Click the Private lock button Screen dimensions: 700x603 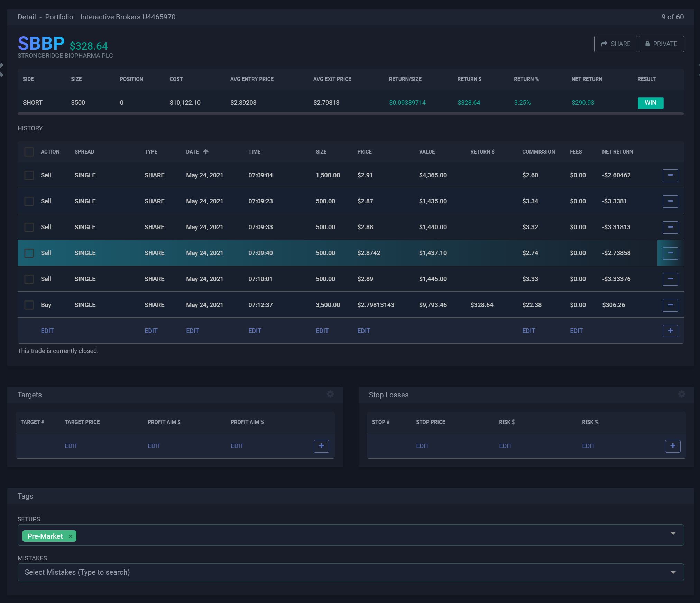[661, 44]
